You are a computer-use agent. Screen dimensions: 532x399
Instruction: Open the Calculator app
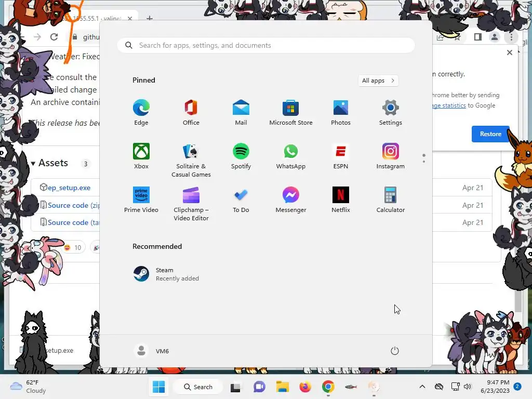coord(391,200)
